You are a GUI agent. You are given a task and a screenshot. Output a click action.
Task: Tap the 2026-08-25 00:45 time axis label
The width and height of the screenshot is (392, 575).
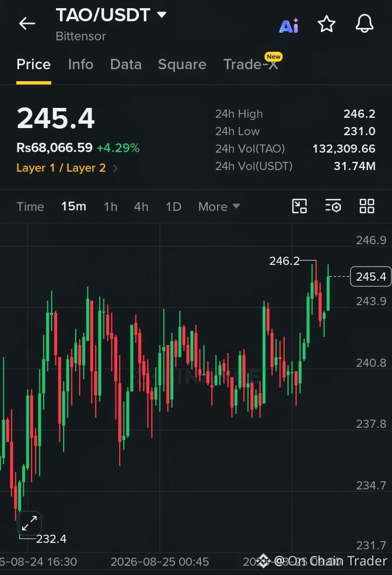coord(160,562)
